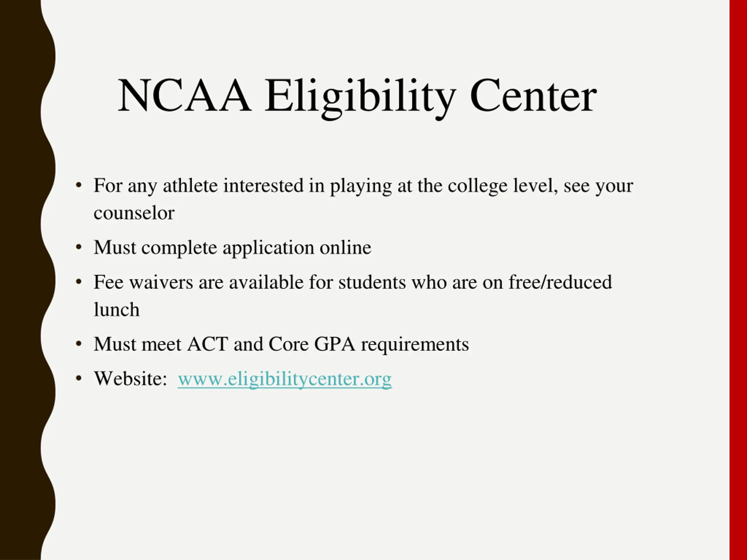Click the 'Website:' label text

[130, 379]
